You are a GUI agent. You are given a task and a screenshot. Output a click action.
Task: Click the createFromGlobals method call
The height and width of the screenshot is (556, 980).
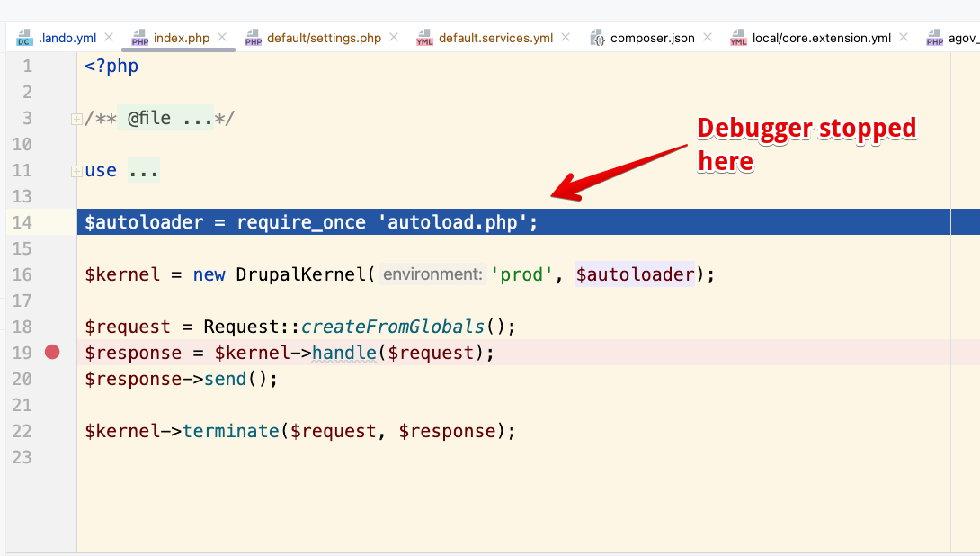coord(393,327)
